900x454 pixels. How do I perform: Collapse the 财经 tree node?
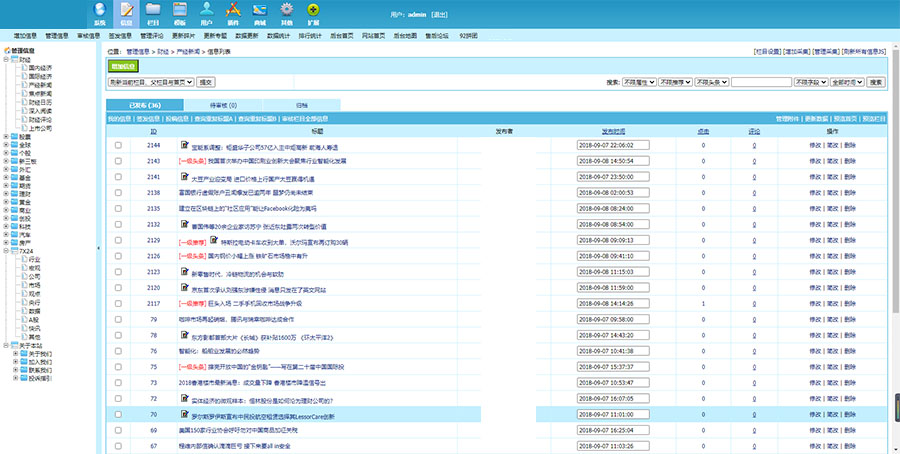6,59
